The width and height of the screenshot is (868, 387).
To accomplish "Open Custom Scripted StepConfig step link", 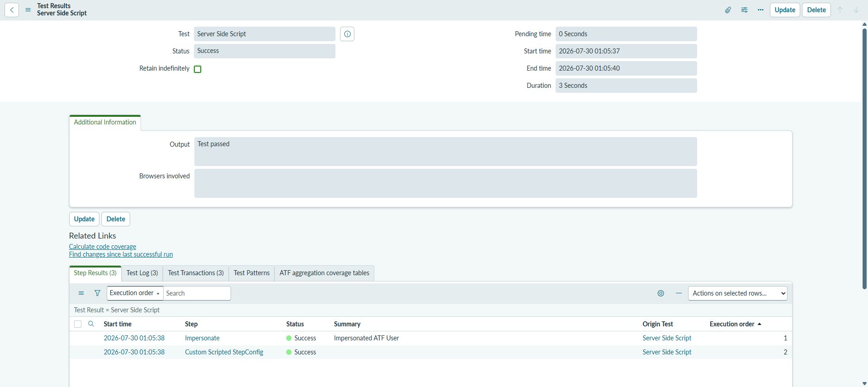I will pos(224,352).
